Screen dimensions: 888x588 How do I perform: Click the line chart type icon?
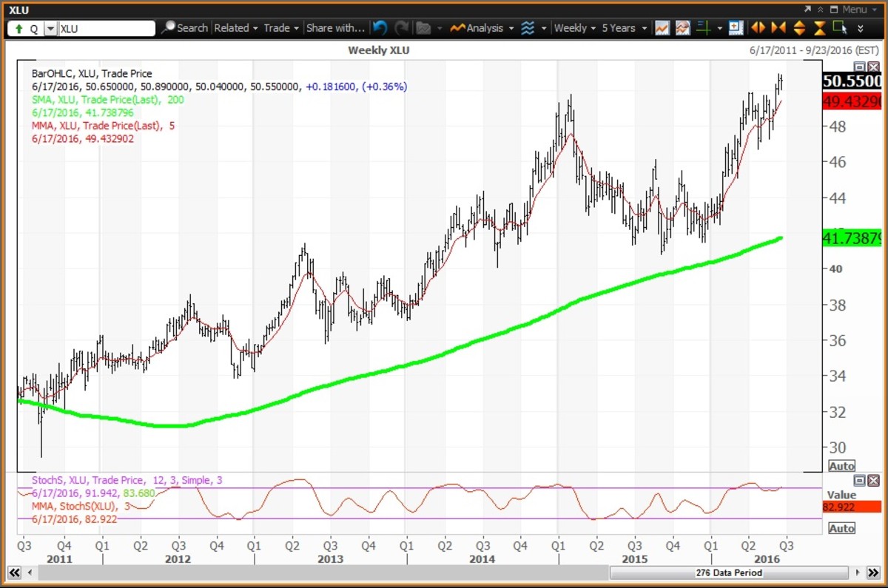click(662, 28)
